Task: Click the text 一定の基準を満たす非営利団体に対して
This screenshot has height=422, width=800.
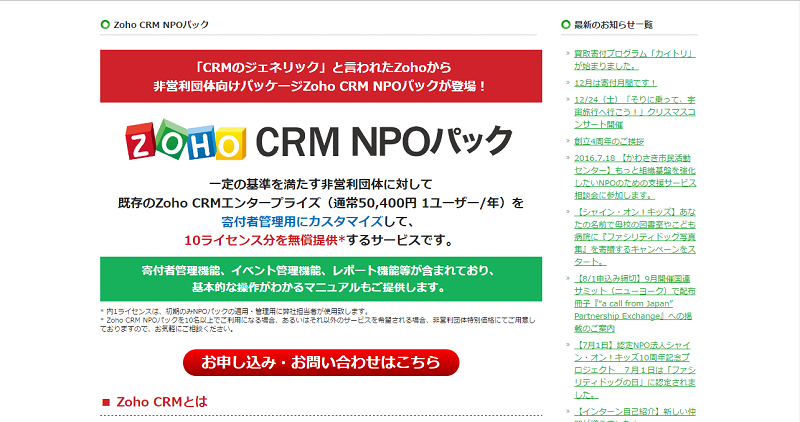Action: click(321, 184)
